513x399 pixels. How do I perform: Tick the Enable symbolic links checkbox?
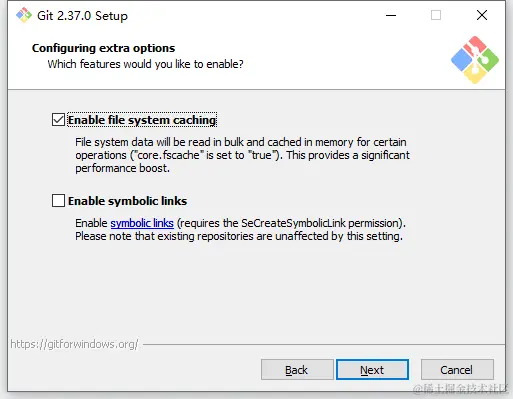[x=58, y=201]
